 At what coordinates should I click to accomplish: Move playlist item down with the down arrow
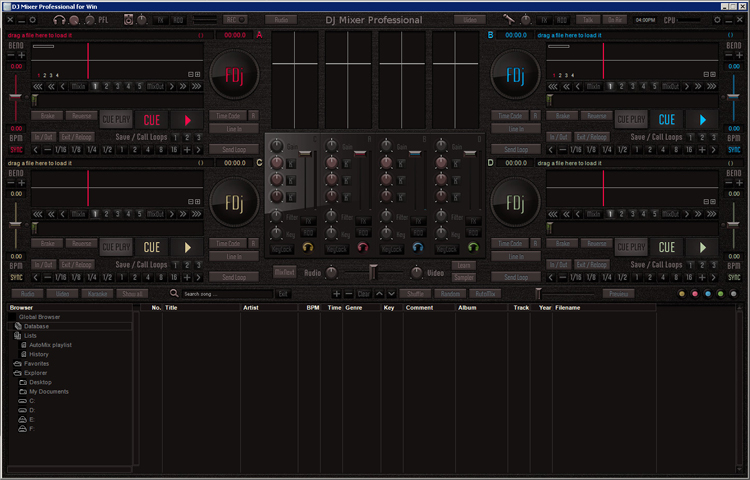pos(391,294)
